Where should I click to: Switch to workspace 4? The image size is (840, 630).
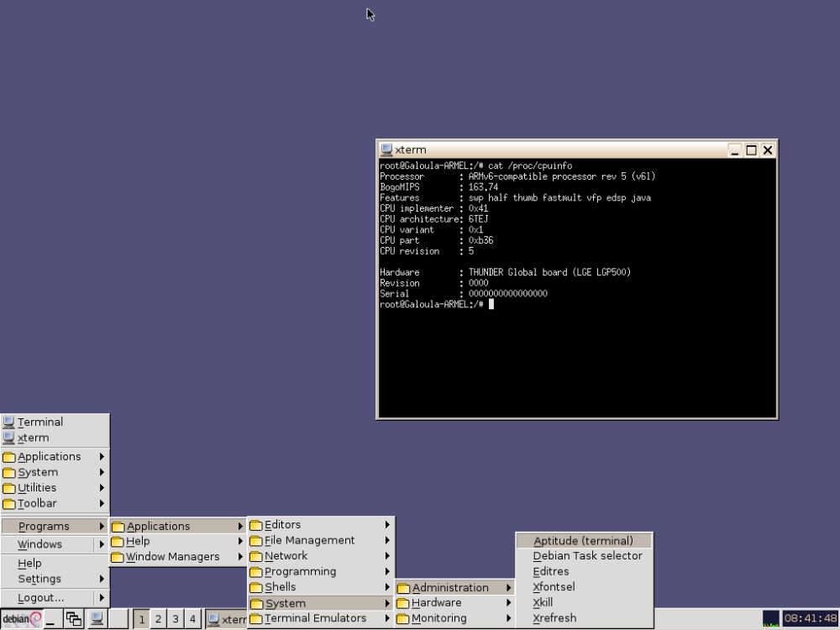tap(192, 619)
